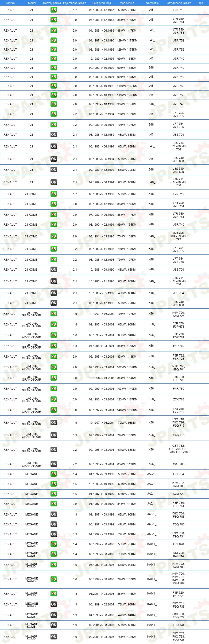Click the petrol icon in the 12.1989 -> 02.1994 row
The height and width of the screenshot is (644, 209).
click(54, 59)
